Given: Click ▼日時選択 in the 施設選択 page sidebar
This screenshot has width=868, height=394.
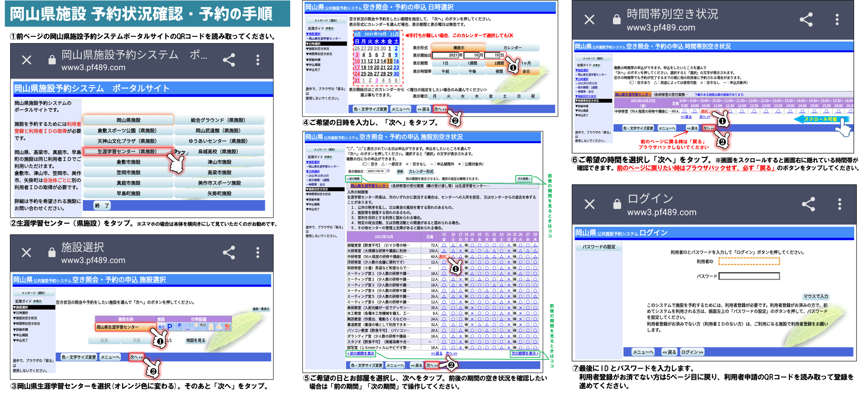Looking at the screenshot, I should point(21,313).
